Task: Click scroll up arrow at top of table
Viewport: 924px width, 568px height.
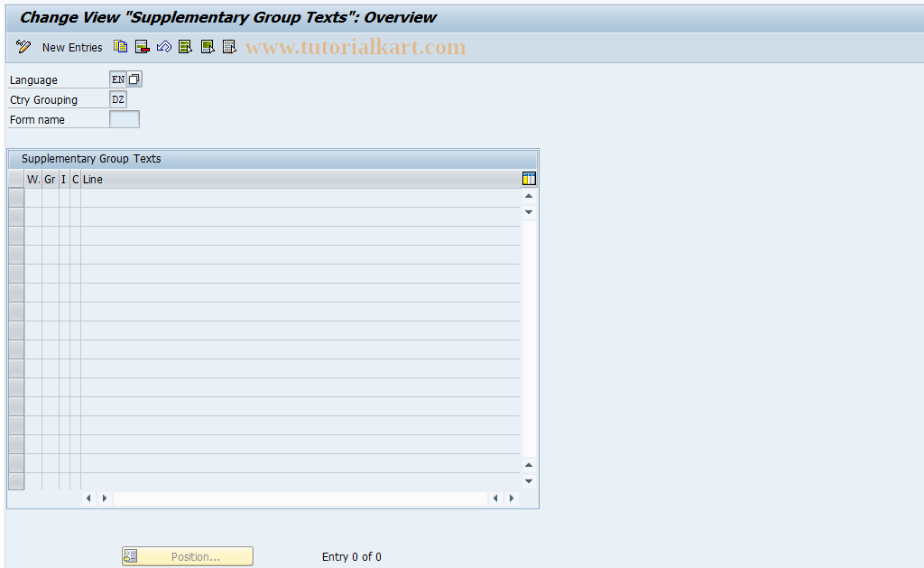Action: (x=529, y=196)
